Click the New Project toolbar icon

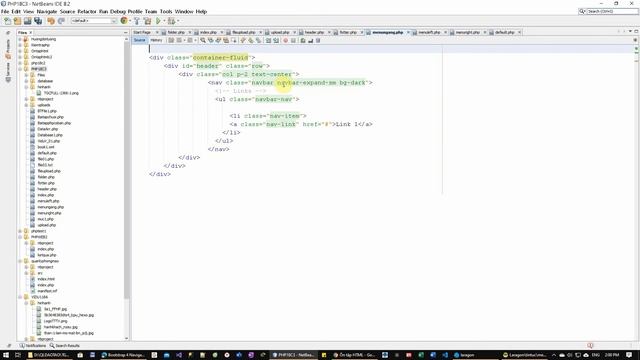click(x=17, y=21)
